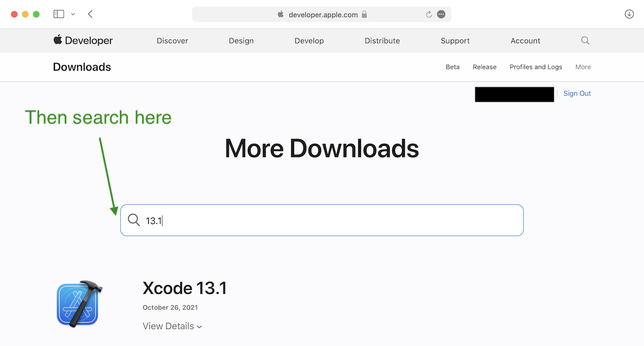Click the magnifier icon in search field
This screenshot has width=644, height=346.
point(134,220)
